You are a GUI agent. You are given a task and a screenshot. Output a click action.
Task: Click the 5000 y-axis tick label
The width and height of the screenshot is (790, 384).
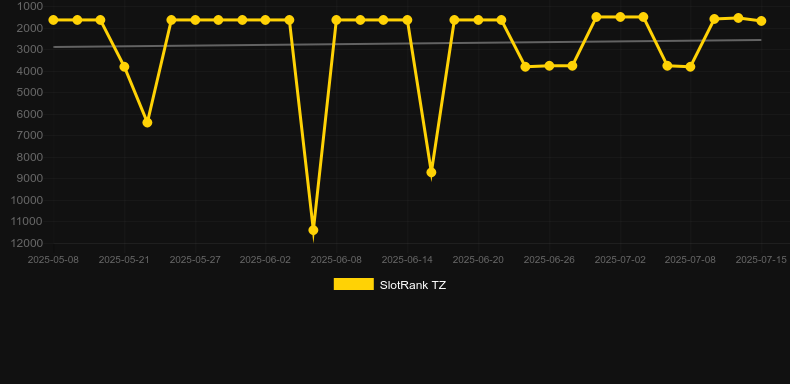tap(29, 92)
